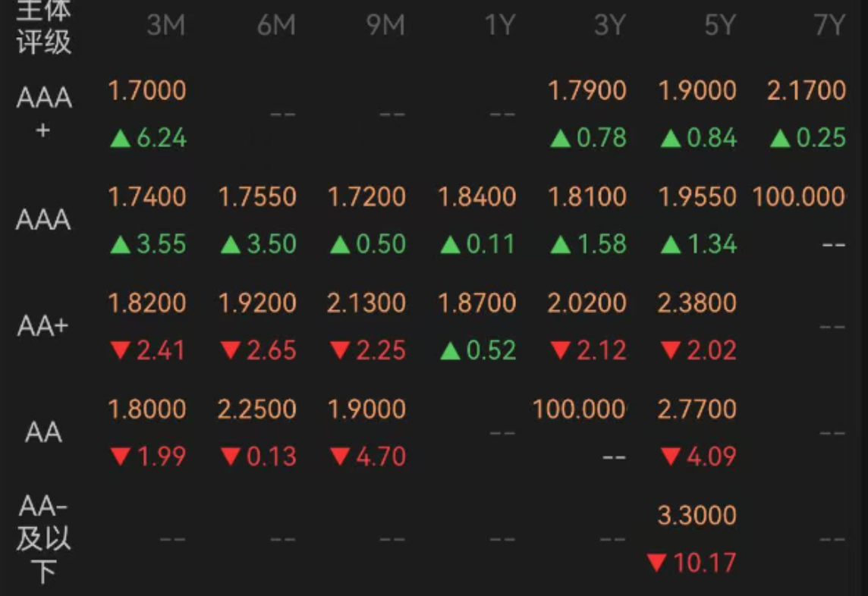The image size is (868, 596).
Task: Click green up arrow beside 6.24
Action: pyautogui.click(x=121, y=139)
